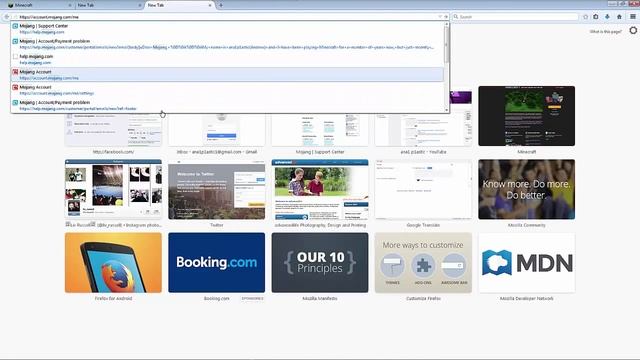This screenshot has width=640, height=360.
Task: Open the Twitter thumbnail tile
Action: click(x=217, y=189)
